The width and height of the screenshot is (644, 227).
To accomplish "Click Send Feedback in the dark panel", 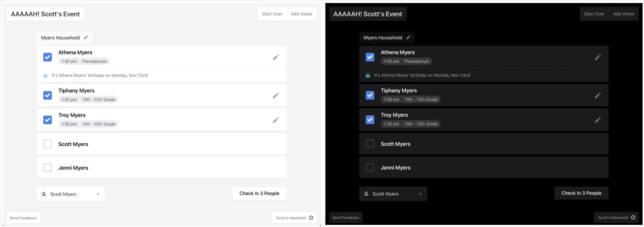I will [x=346, y=218].
